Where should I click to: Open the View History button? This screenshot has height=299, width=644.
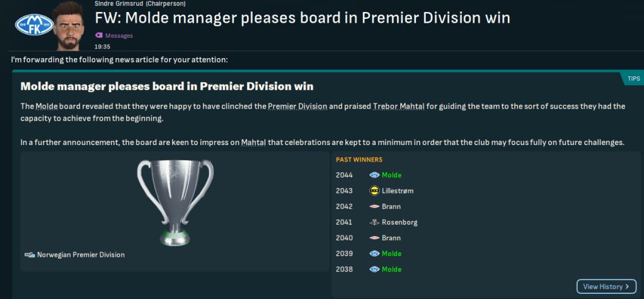[606, 286]
